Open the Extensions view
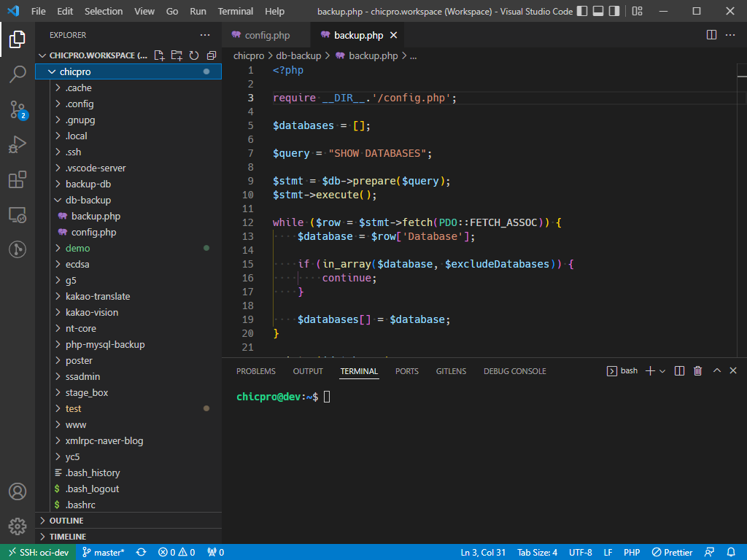Image resolution: width=747 pixels, height=560 pixels. tap(18, 179)
